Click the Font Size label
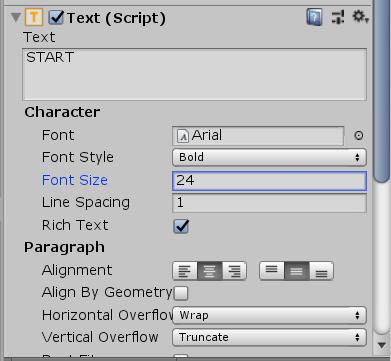 pyautogui.click(x=75, y=180)
